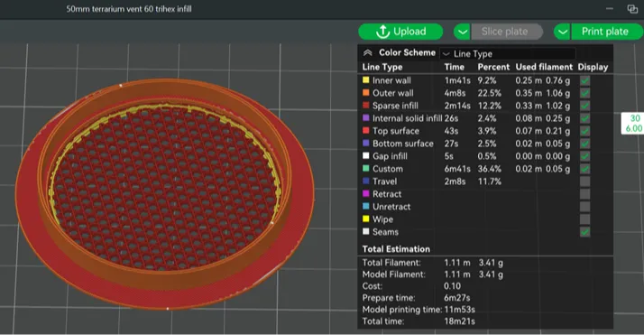Toggle Sparse infill display checkbox
This screenshot has width=644, height=335.
584,106
